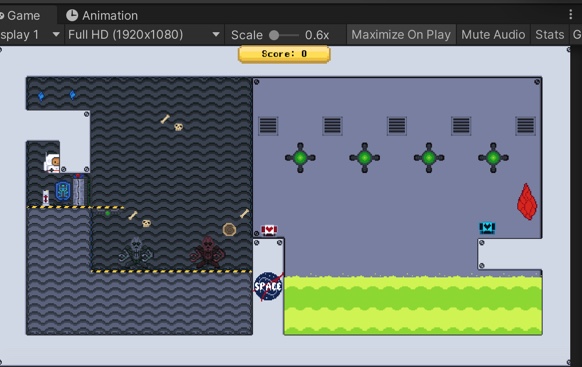Click the red crystal in the game view
582x367 pixels.
point(527,201)
